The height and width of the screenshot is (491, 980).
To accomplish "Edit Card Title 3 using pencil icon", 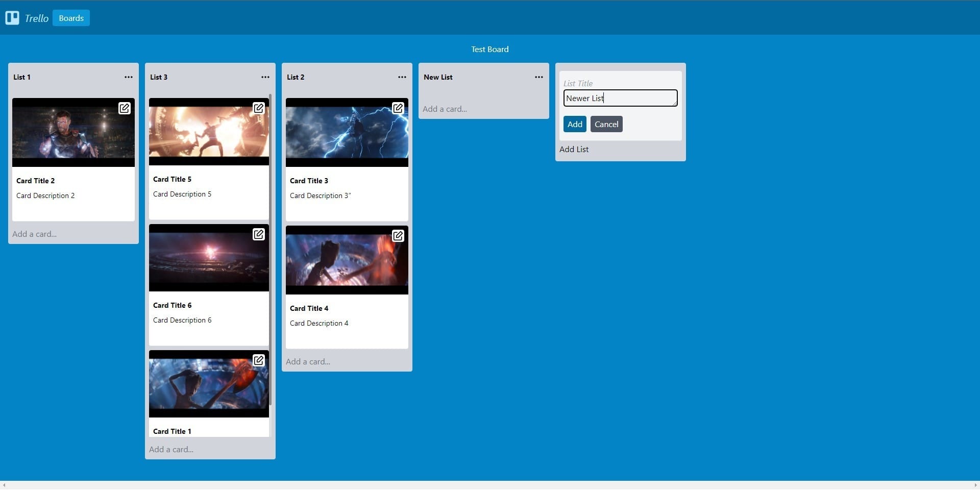I will coord(398,108).
